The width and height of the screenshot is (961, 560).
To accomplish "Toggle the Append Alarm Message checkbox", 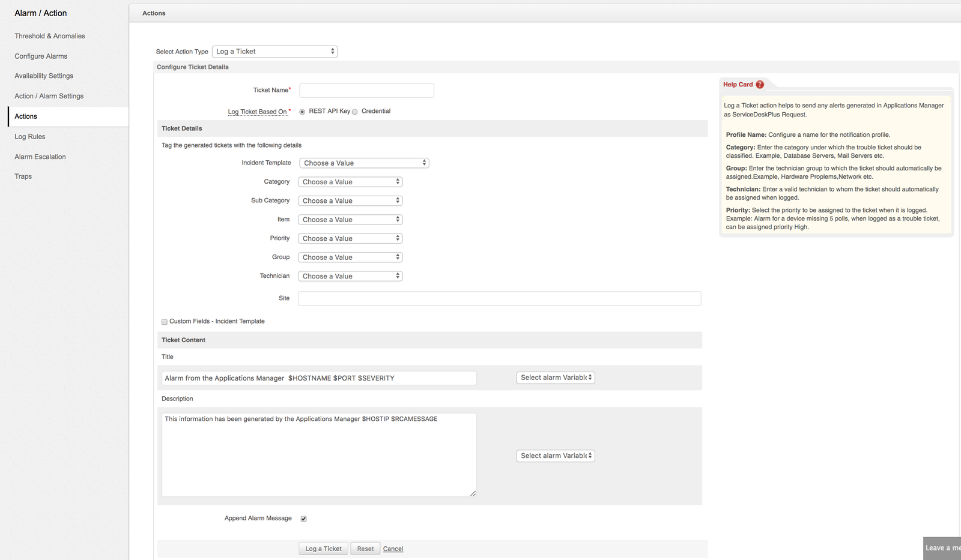I will [x=304, y=519].
